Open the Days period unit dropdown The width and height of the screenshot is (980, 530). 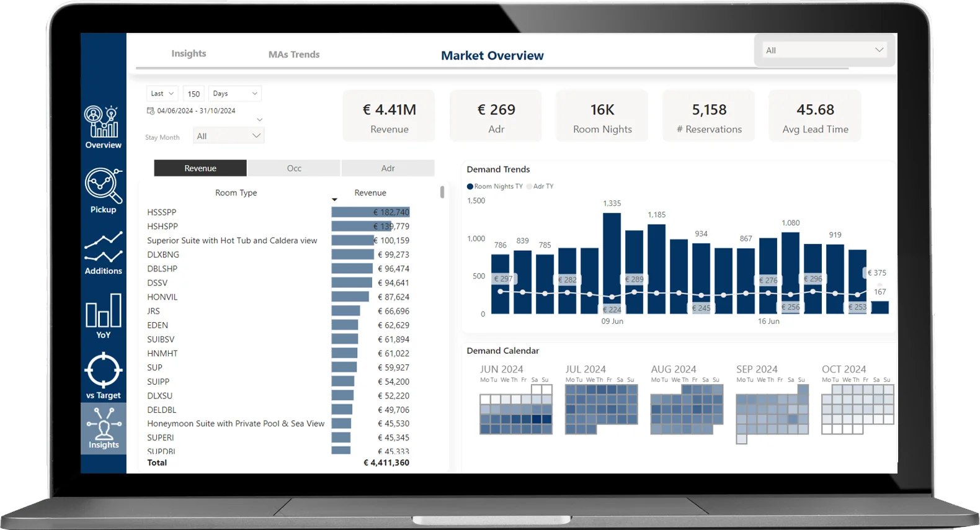coord(234,94)
